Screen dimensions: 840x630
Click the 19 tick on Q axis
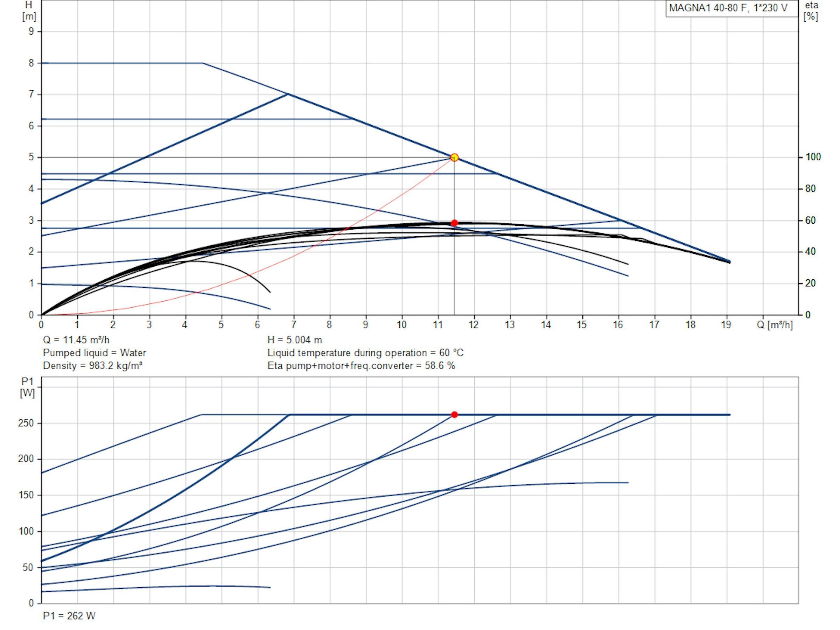(x=726, y=325)
